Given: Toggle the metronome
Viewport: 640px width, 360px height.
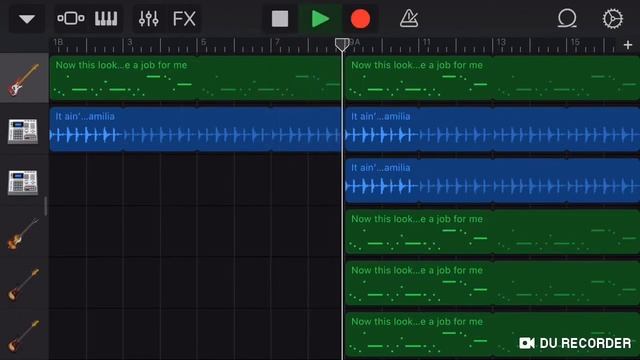Looking at the screenshot, I should tap(409, 18).
